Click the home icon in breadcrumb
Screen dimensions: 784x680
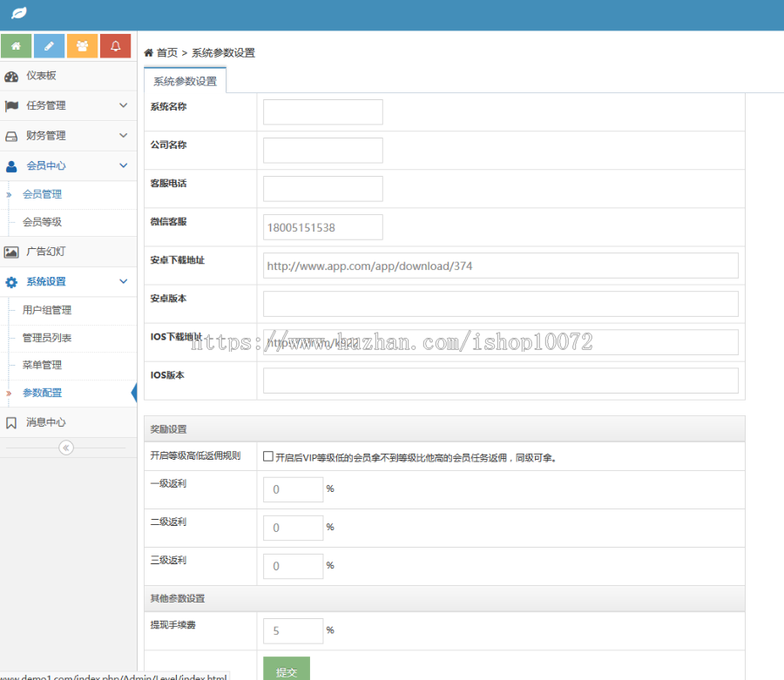pyautogui.click(x=148, y=52)
